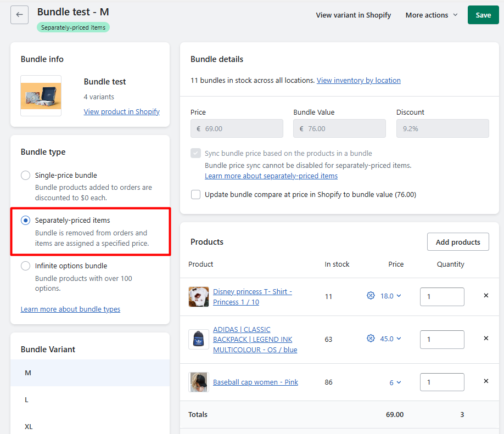Select Infinite options bundle radio option
The height and width of the screenshot is (434, 504).
click(25, 266)
